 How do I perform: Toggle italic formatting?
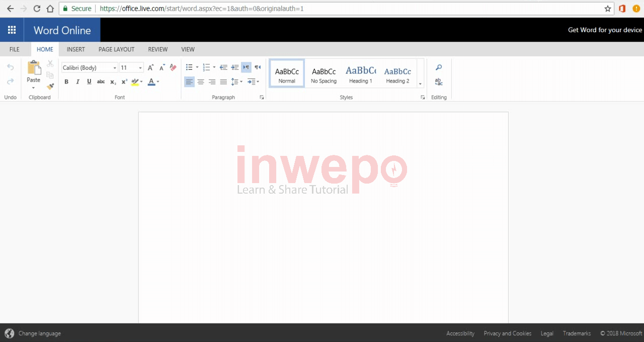pyautogui.click(x=77, y=82)
